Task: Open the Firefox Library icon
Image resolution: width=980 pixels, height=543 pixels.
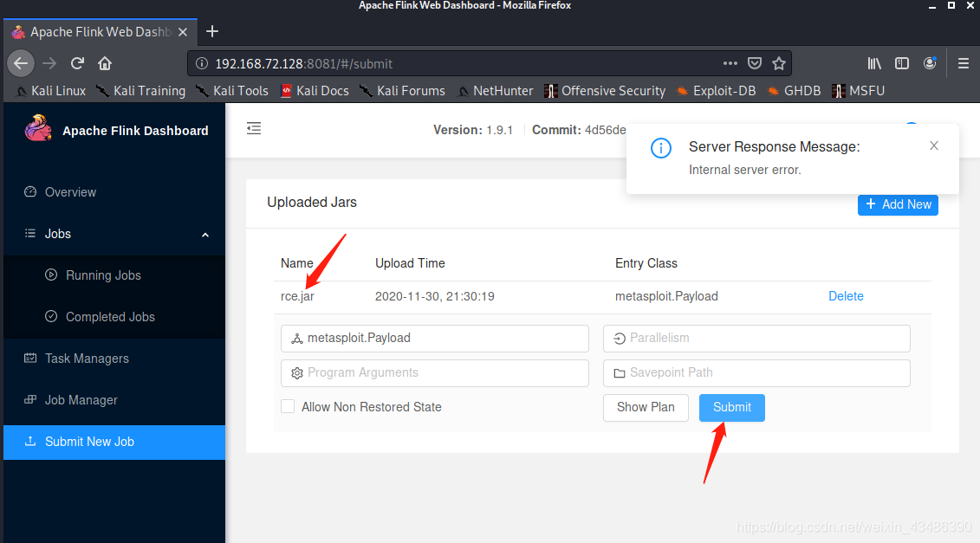Action: pyautogui.click(x=873, y=63)
